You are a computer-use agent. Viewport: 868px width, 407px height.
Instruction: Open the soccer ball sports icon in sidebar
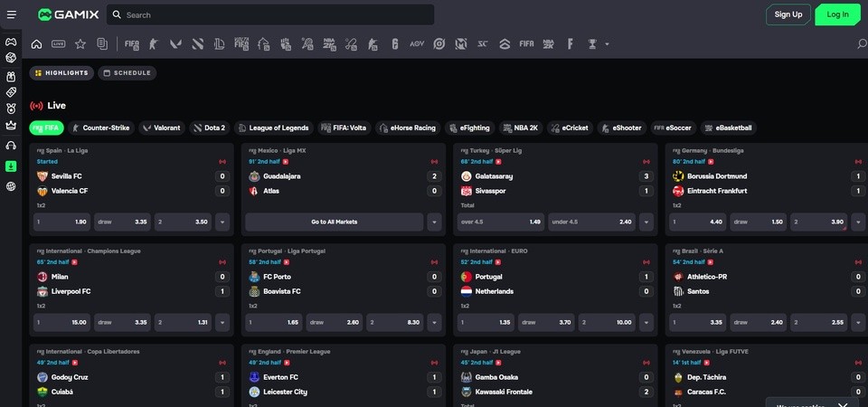click(11, 58)
